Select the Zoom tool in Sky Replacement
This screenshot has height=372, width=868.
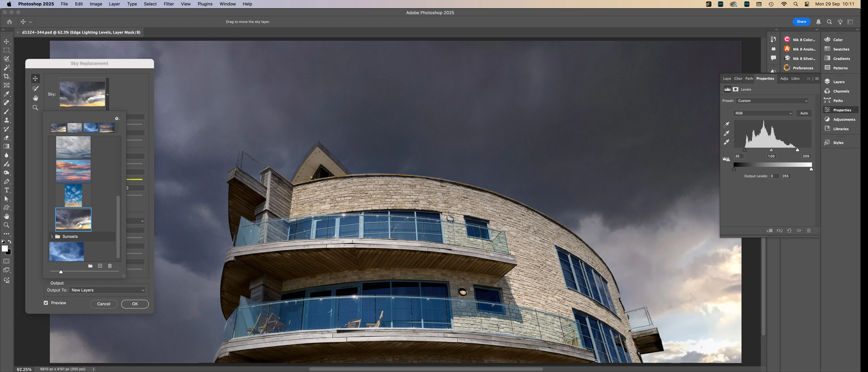point(35,108)
